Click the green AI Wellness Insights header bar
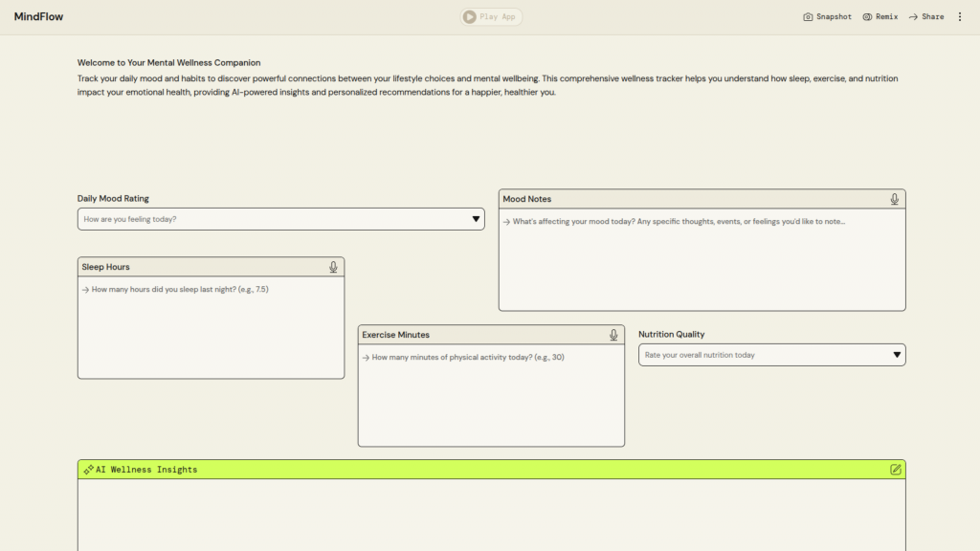The height and width of the screenshot is (551, 980). coord(491,470)
